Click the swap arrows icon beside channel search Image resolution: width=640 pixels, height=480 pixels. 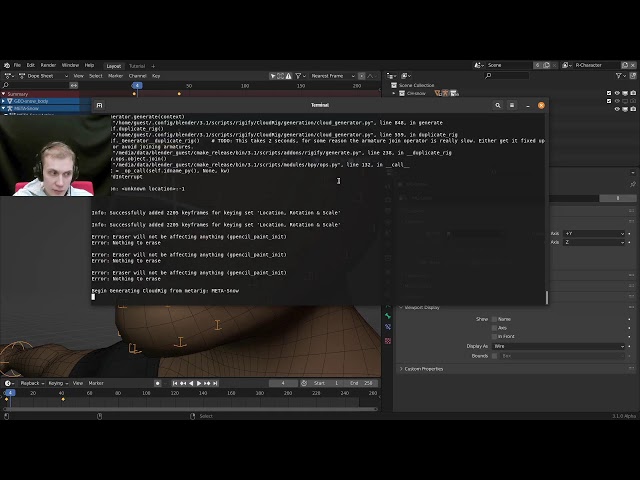pyautogui.click(x=73, y=85)
